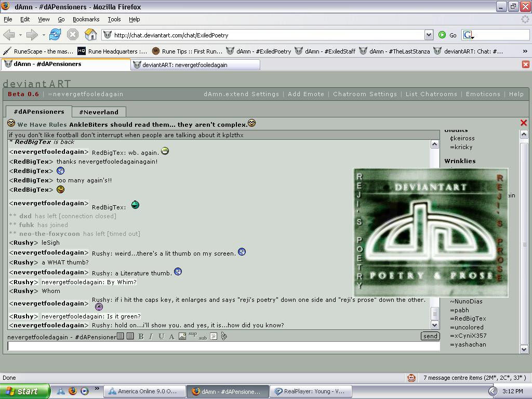Screen dimensions: 532x399
Task: Switch to the #Neverland chat tab
Action: click(x=99, y=112)
